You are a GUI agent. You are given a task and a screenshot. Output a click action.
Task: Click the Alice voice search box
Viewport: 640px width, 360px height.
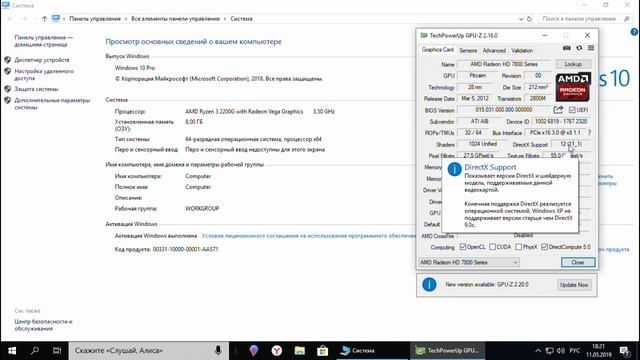[149, 351]
